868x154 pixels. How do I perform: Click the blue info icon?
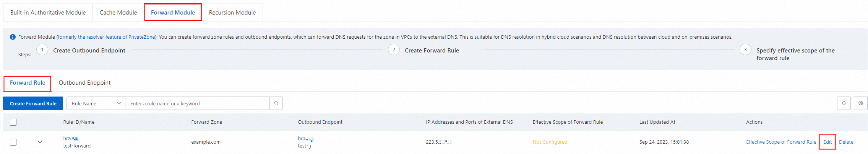coord(13,37)
